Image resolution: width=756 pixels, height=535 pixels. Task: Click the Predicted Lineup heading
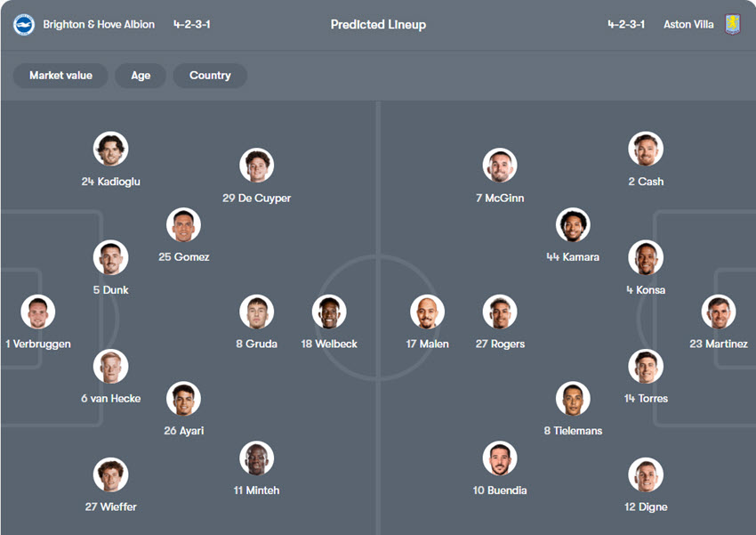378,25
